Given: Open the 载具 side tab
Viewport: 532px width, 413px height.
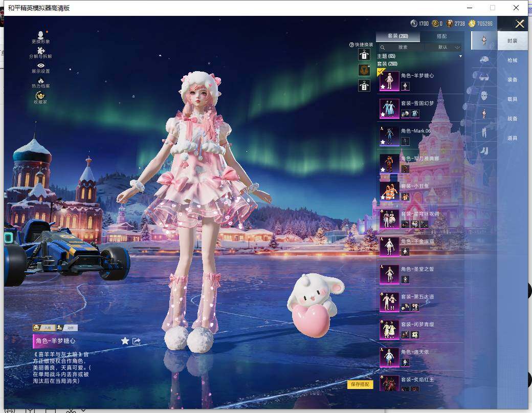Looking at the screenshot, I should 513,99.
